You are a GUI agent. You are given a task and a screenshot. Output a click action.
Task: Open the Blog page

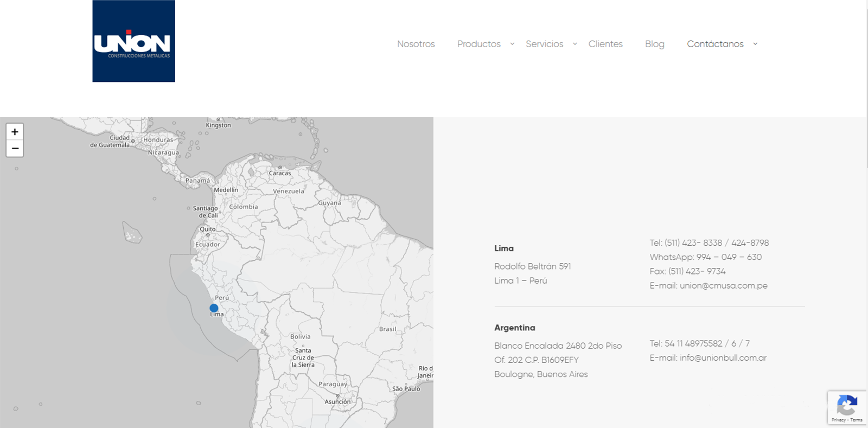[654, 44]
